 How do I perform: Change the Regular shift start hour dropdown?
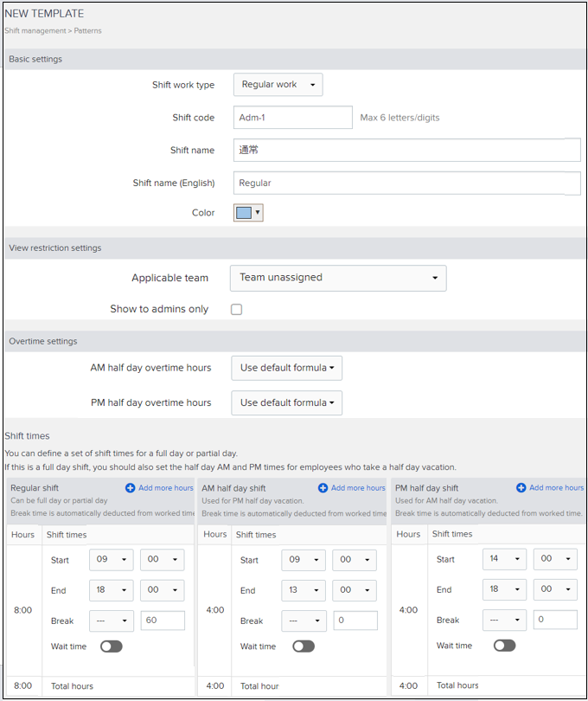[x=112, y=559]
